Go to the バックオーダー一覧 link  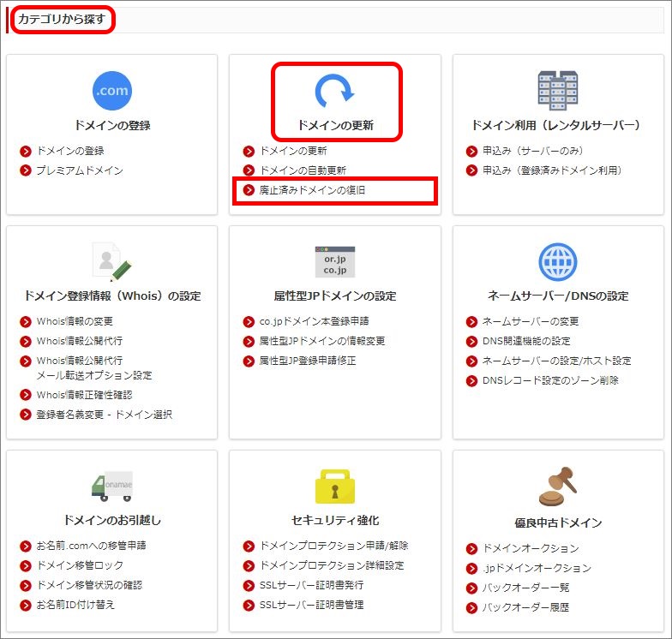coord(525,588)
